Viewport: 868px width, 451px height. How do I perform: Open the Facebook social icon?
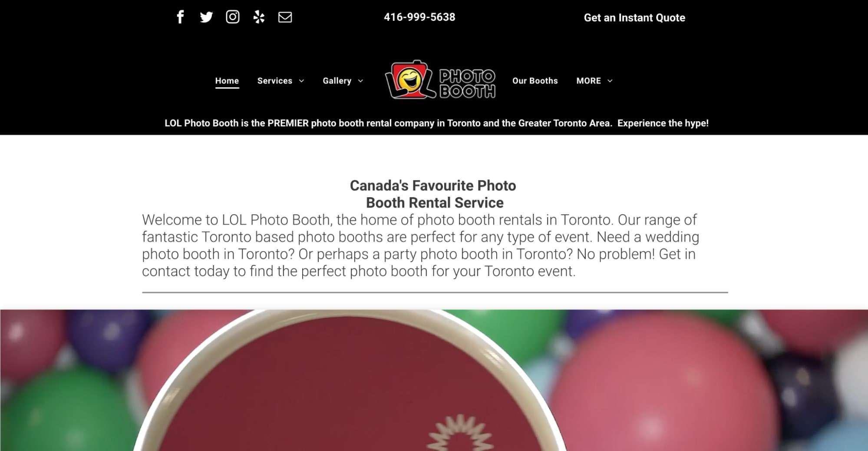point(180,17)
